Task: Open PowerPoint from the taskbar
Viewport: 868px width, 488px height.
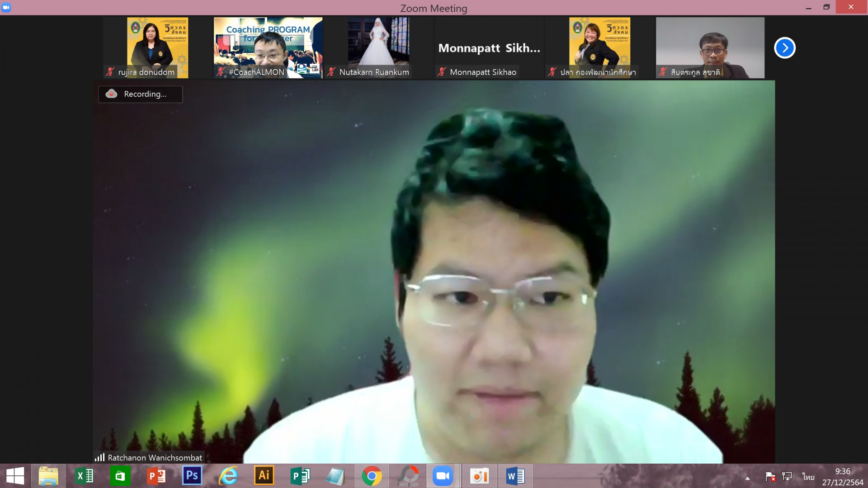Action: (156, 476)
